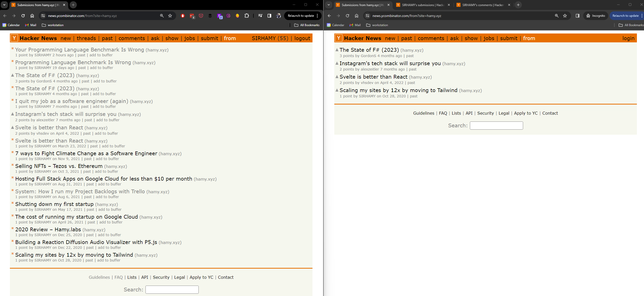
Task: Click the Hacker News Y logo
Action: 14,38
